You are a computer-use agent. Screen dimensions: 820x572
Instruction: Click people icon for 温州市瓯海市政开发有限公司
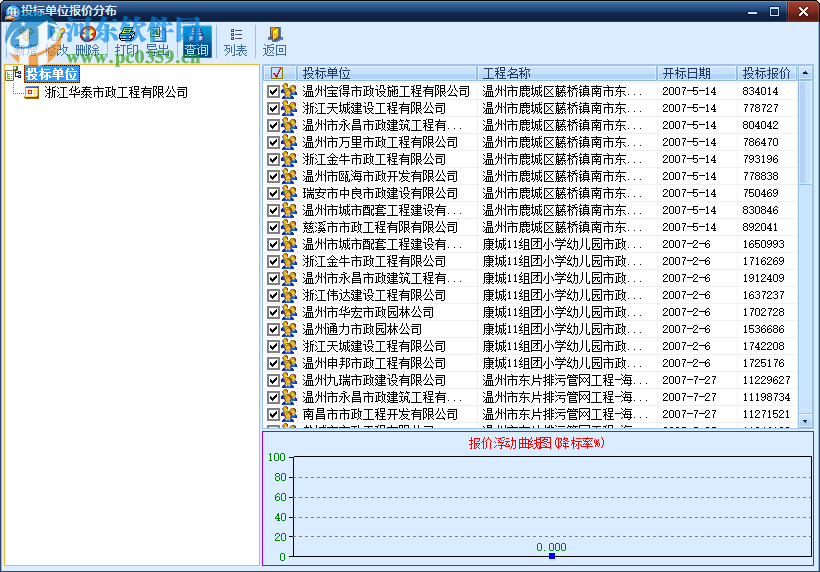click(x=289, y=176)
